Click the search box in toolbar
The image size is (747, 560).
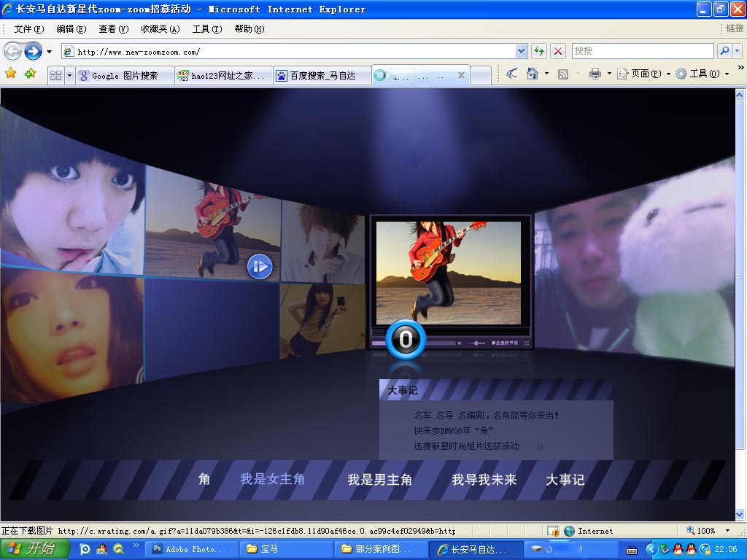click(x=642, y=51)
